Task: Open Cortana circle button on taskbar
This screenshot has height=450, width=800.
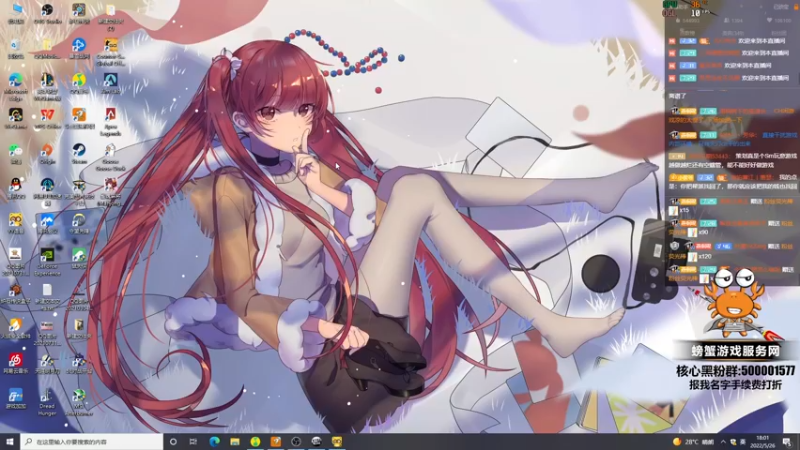Action: click(173, 441)
